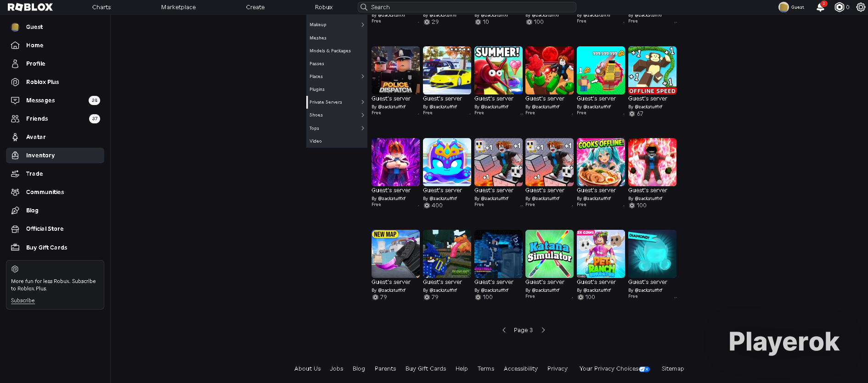
Task: Open the Parents footer link
Action: [385, 369]
